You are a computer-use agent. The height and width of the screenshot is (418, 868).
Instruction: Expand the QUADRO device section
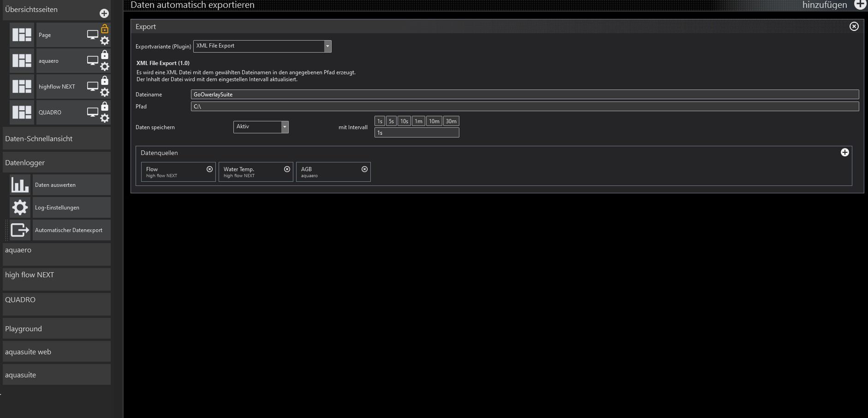pos(57,304)
